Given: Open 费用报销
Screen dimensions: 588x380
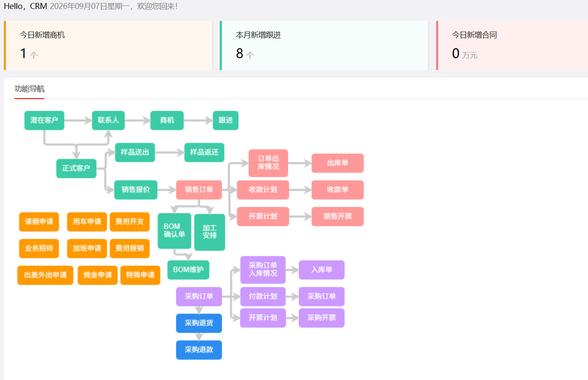Looking at the screenshot, I should 130,248.
